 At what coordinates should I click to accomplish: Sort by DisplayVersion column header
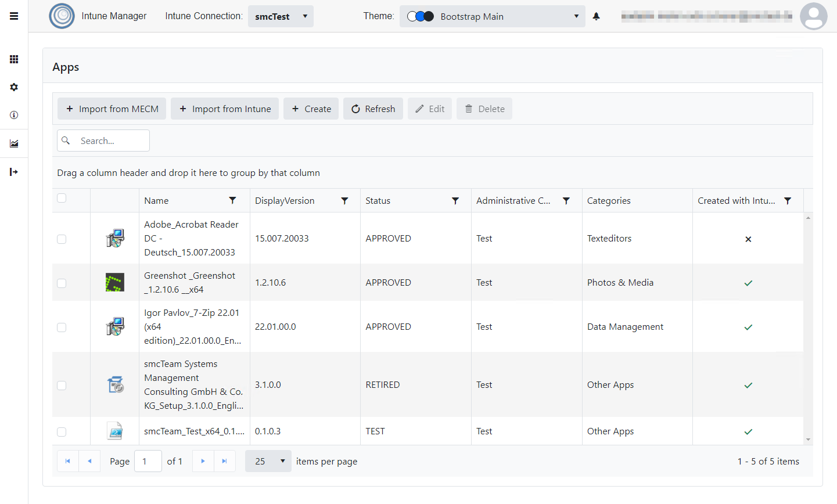click(x=285, y=200)
